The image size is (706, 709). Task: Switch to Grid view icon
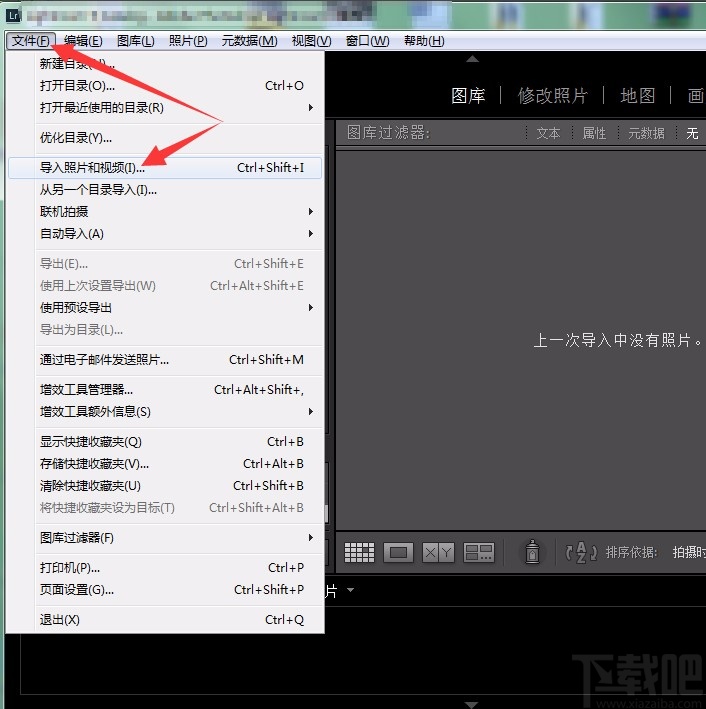click(359, 552)
